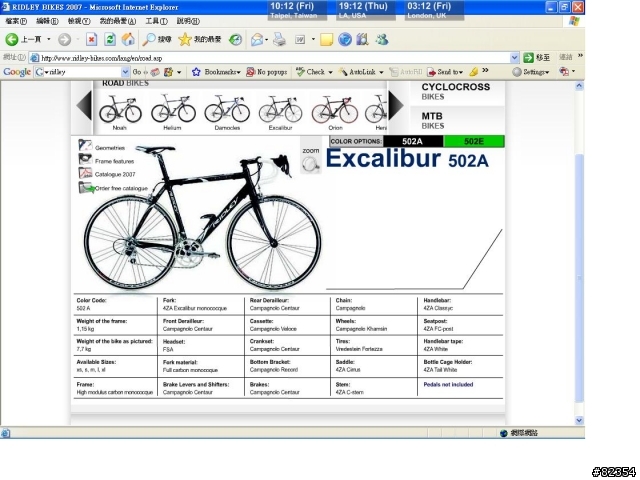The width and height of the screenshot is (640, 480).
Task: Stop page loading with red X icon
Action: [x=91, y=39]
